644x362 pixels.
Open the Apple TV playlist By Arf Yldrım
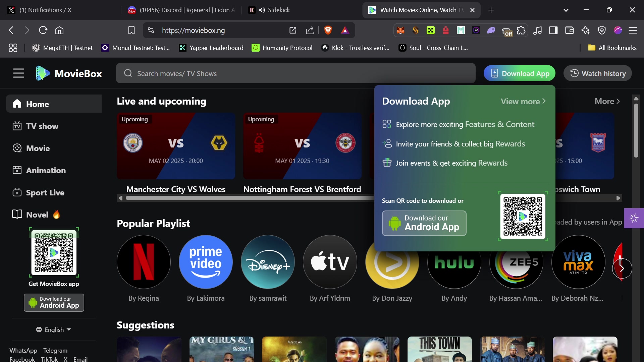coord(330,262)
